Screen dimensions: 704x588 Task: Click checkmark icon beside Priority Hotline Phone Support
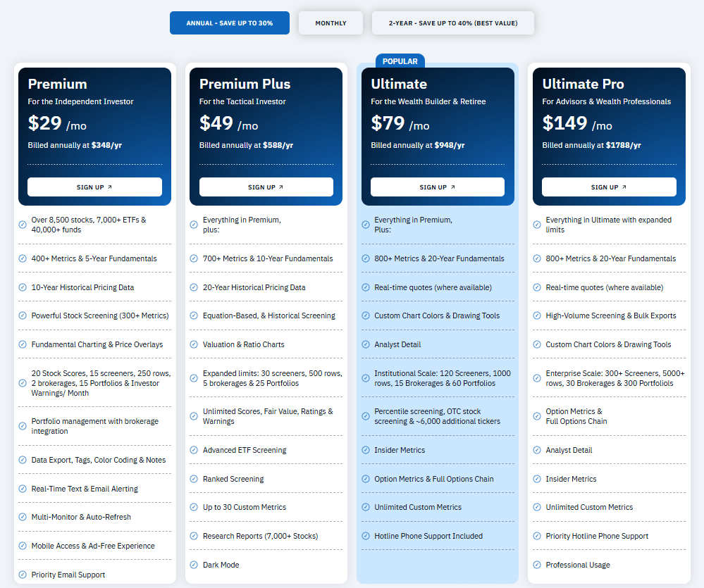(537, 535)
